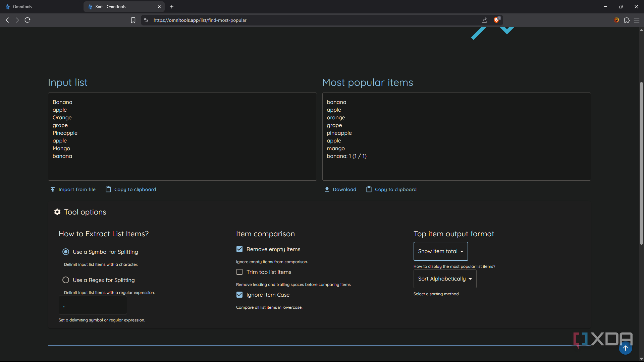Click clipboard icon under Most popular items

(x=369, y=189)
